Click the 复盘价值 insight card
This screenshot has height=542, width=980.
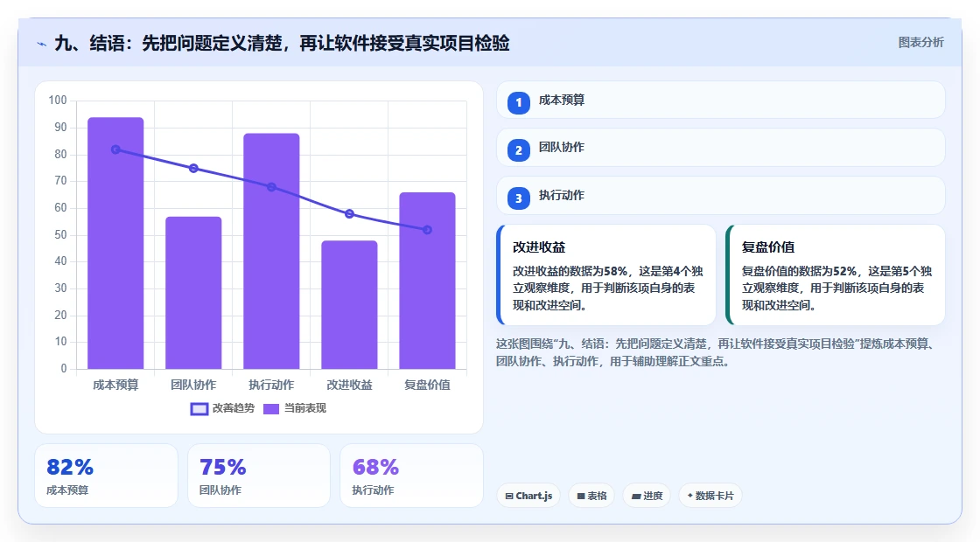coord(835,274)
